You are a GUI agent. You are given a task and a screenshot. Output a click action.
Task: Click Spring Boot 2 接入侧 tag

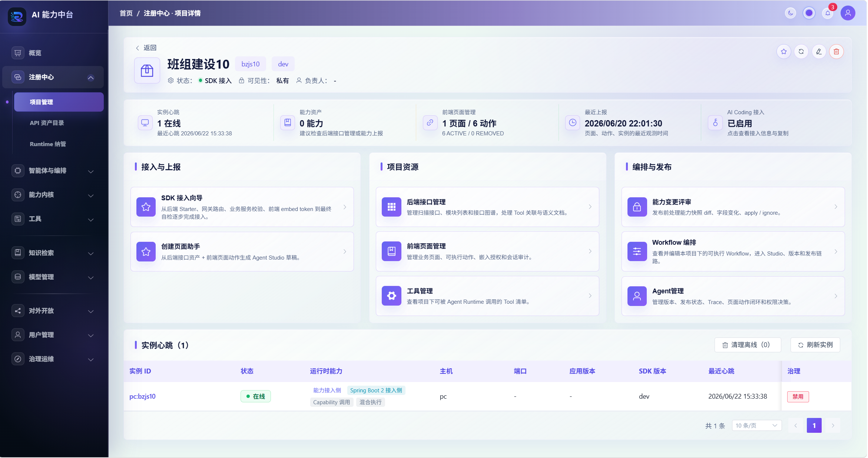click(x=376, y=391)
